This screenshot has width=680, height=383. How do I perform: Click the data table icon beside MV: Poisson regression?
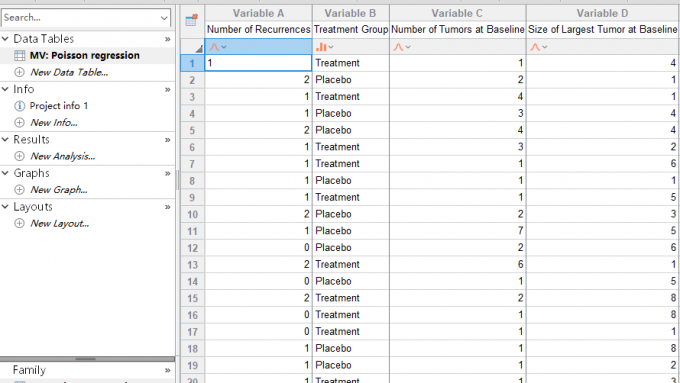click(x=20, y=56)
